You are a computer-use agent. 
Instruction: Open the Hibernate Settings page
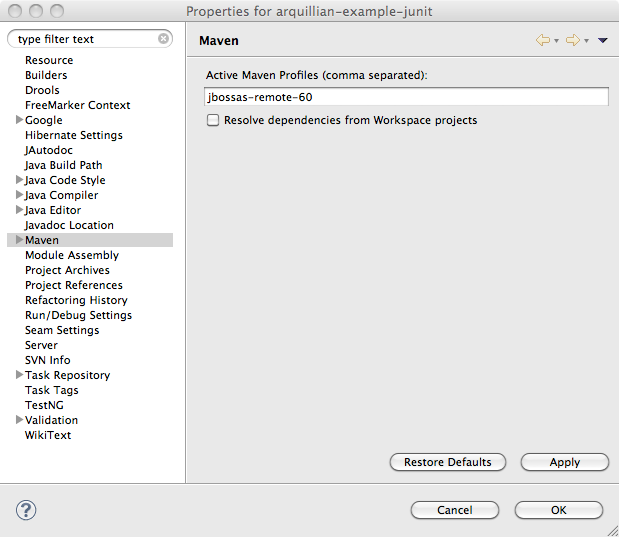click(73, 135)
